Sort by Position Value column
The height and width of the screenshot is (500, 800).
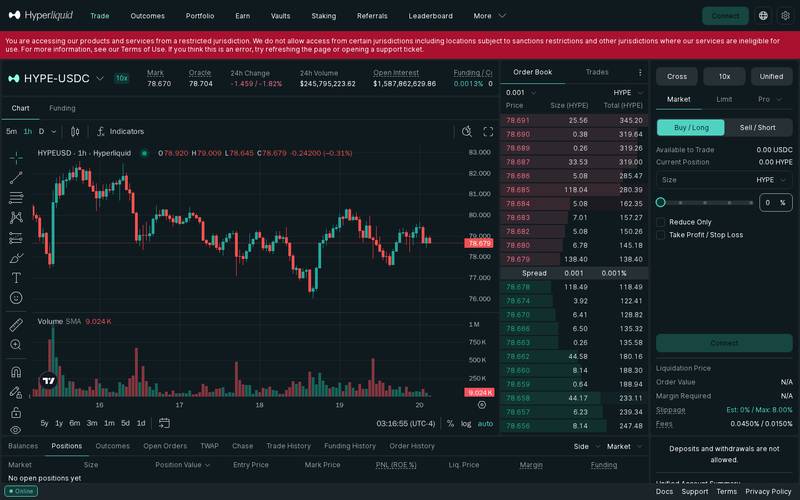point(183,465)
